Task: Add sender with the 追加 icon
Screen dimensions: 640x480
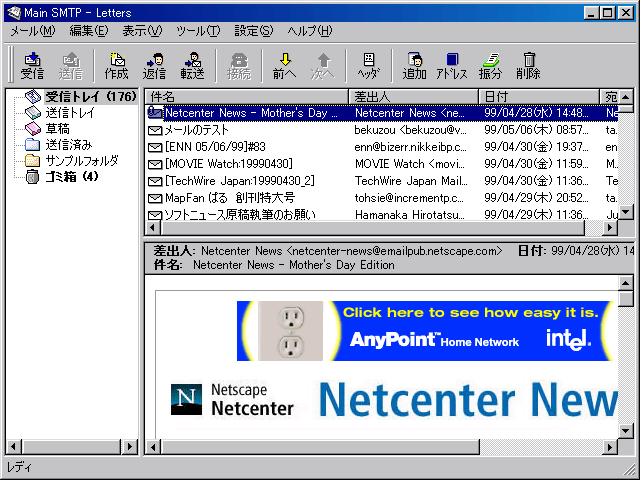Action: (x=415, y=66)
